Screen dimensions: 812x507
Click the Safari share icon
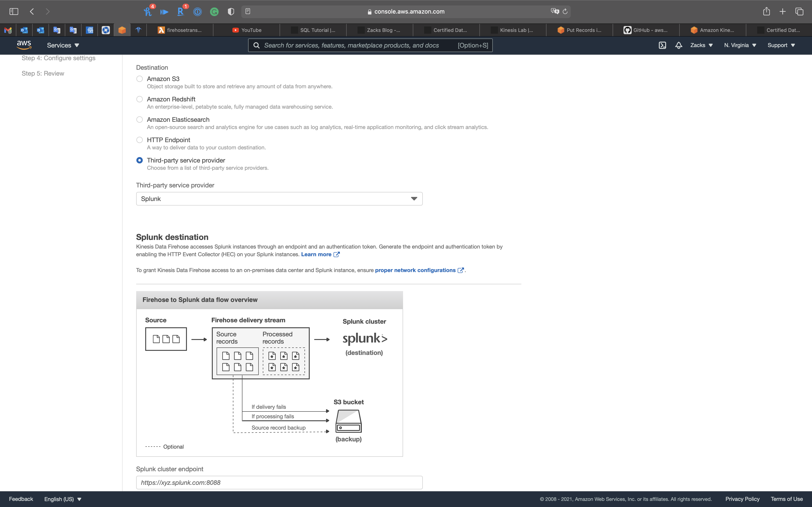(x=766, y=11)
